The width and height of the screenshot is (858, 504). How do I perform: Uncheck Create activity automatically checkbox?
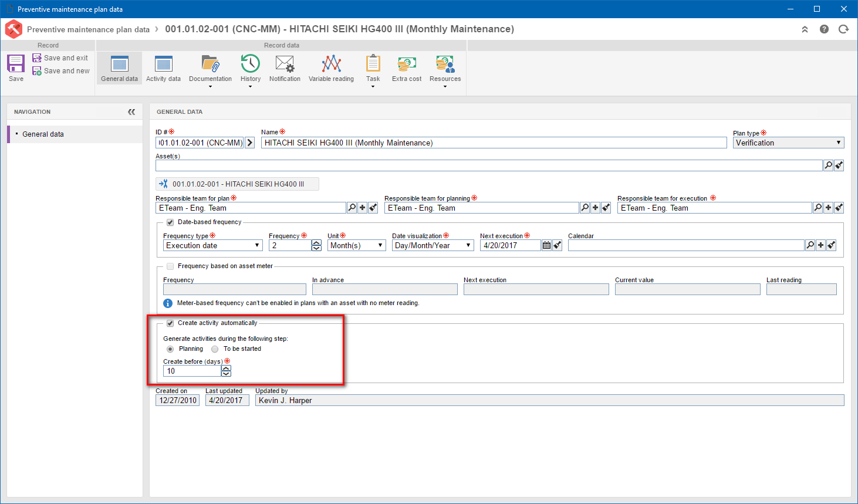170,323
